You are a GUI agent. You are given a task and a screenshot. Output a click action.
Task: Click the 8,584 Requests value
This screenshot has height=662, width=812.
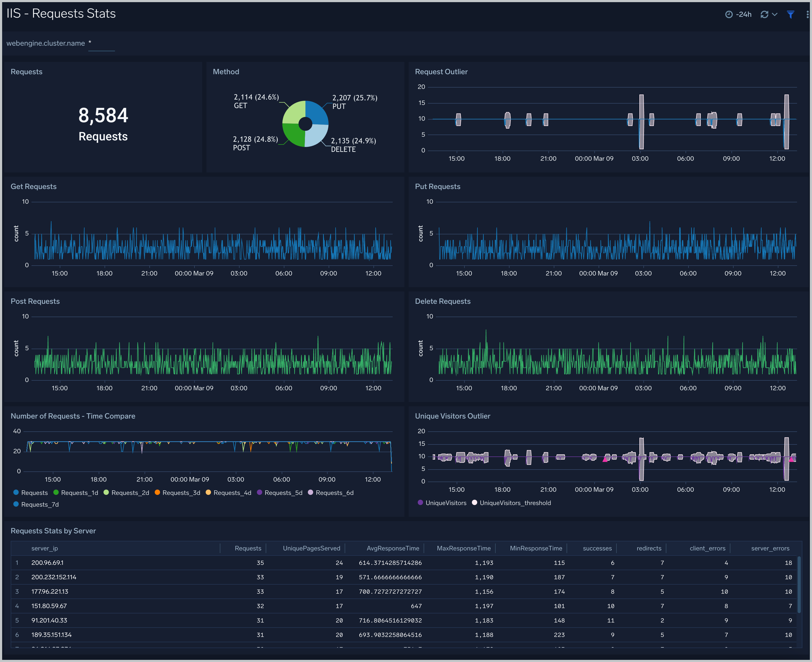[103, 115]
